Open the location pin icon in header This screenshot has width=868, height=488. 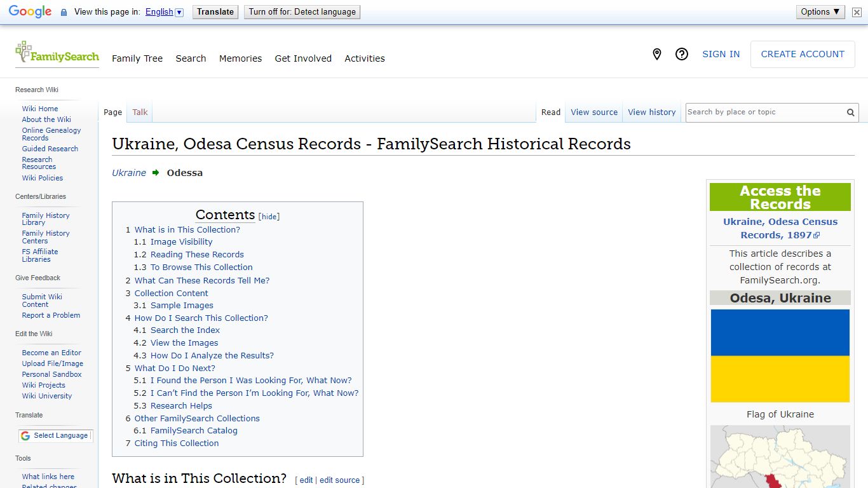point(657,55)
